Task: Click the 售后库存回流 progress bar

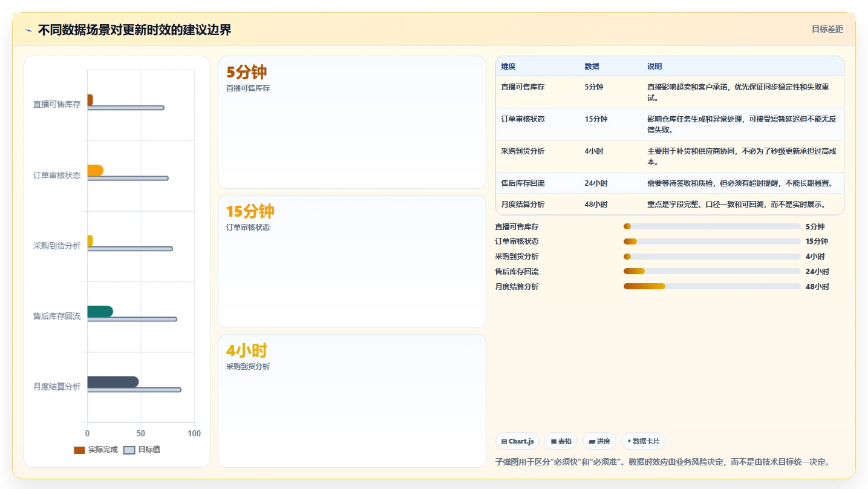Action: point(712,272)
